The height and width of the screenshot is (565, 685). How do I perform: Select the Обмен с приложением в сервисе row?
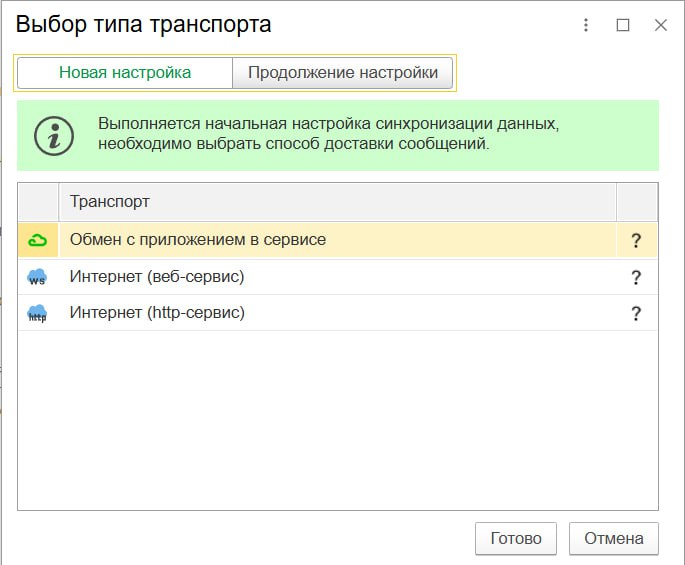coord(198,240)
